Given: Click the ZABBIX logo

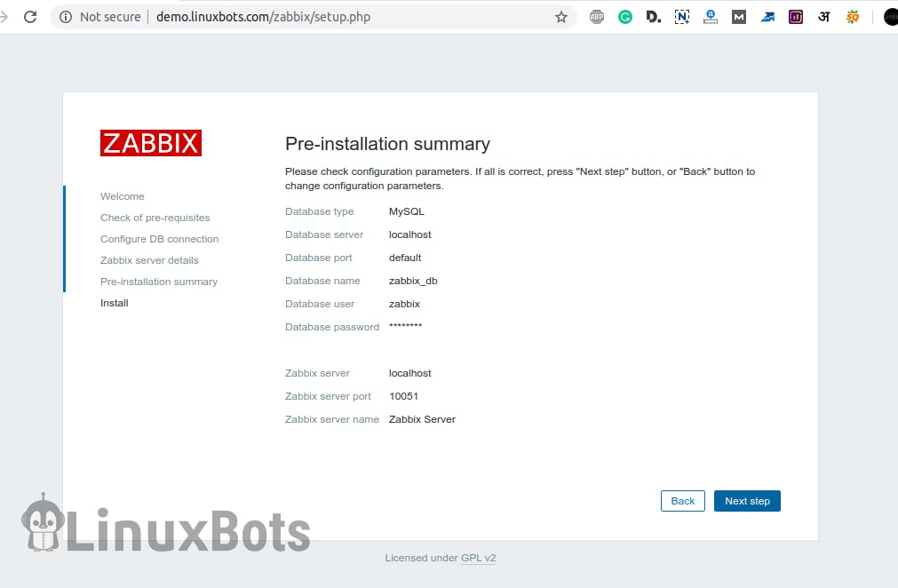Looking at the screenshot, I should tap(150, 142).
